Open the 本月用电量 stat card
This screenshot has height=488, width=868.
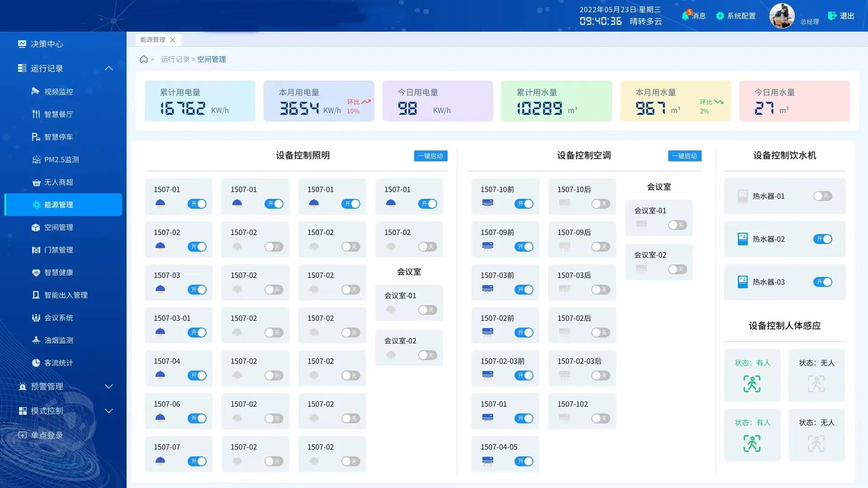319,101
